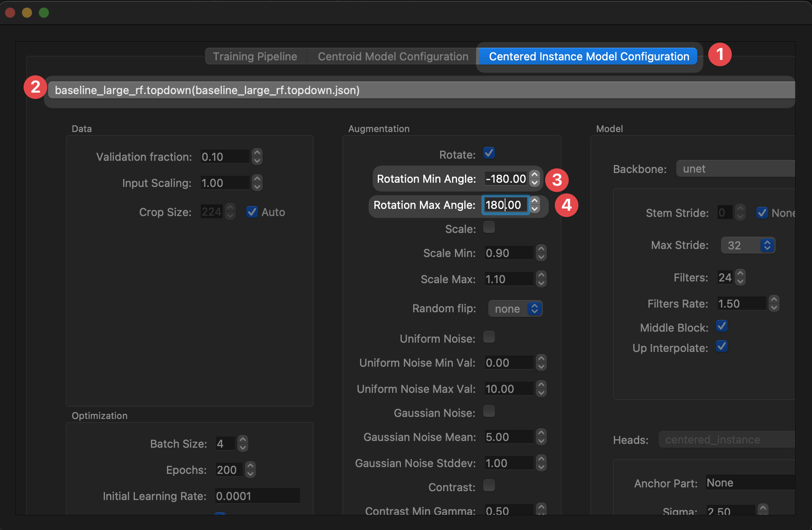The width and height of the screenshot is (812, 530).
Task: Open the Backbone unet dropdown
Action: (735, 169)
